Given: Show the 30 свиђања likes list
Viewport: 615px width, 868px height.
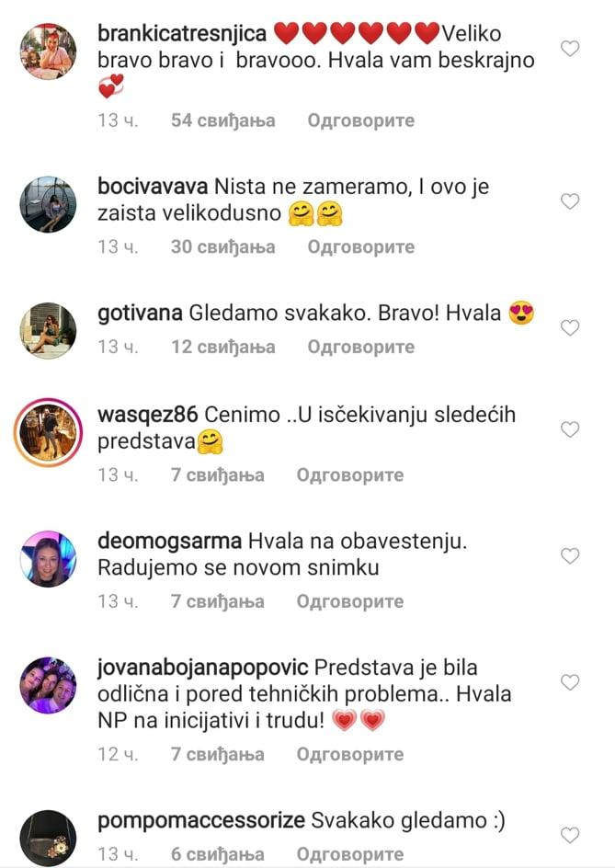Looking at the screenshot, I should click(x=223, y=247).
